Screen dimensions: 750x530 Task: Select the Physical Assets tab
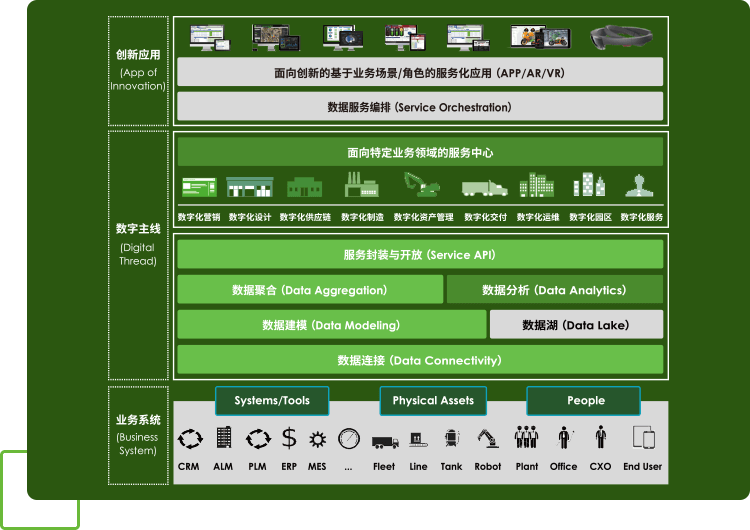433,401
